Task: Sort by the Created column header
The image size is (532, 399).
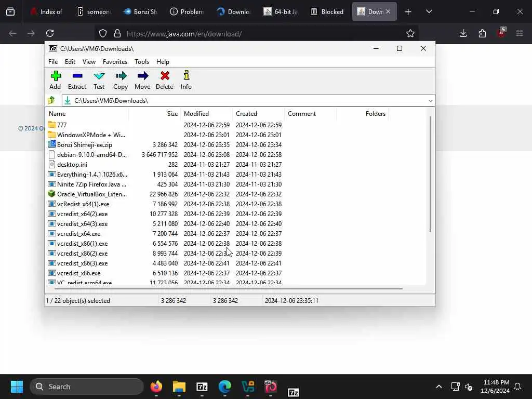Action: click(x=259, y=114)
